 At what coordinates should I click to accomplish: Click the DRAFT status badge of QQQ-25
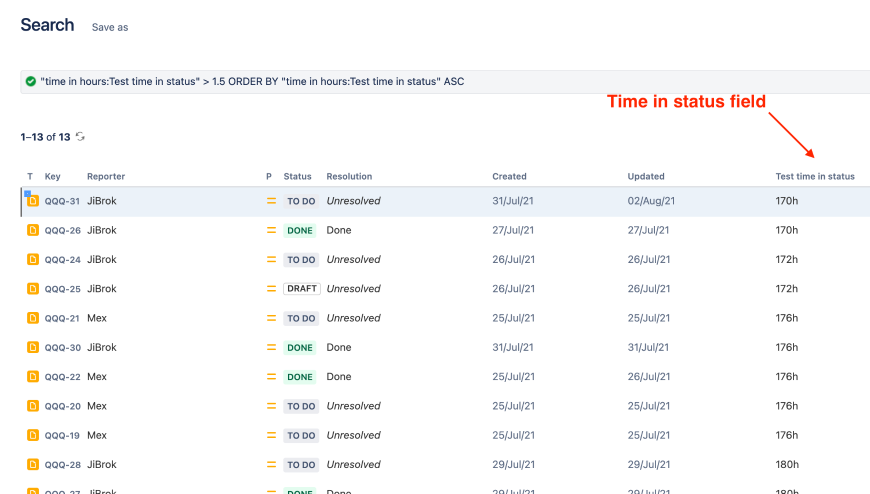pos(301,289)
